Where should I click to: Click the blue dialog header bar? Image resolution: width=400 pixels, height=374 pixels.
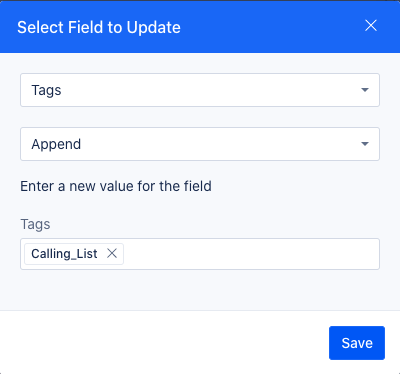pyautogui.click(x=200, y=26)
